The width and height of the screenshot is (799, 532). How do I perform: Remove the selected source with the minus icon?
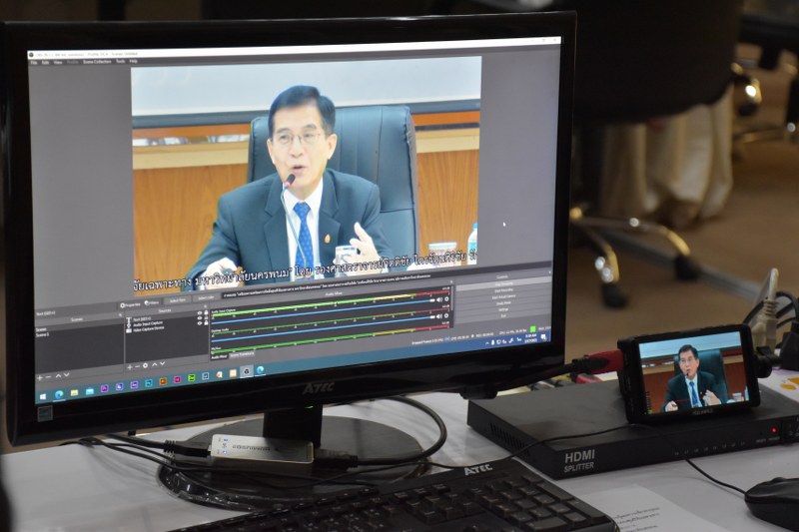pos(135,368)
